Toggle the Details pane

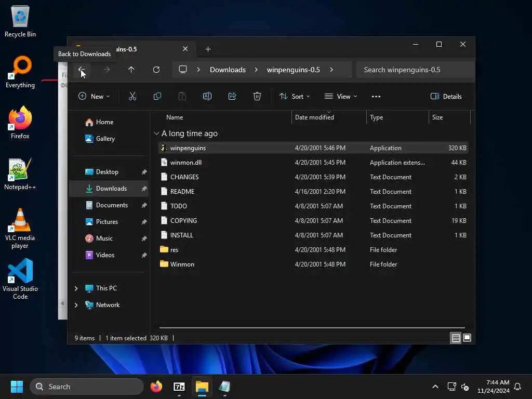pyautogui.click(x=446, y=96)
